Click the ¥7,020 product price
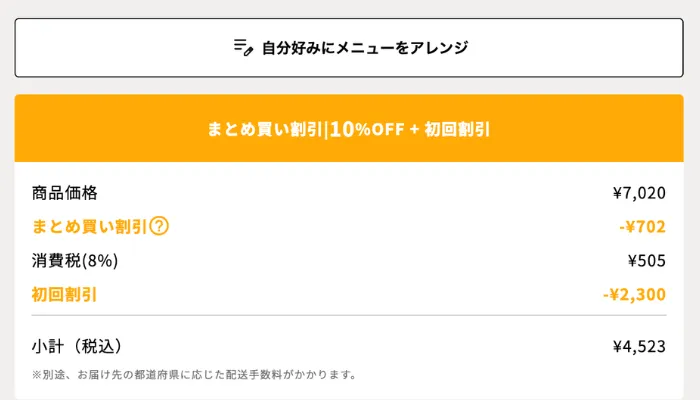The image size is (700, 400). [638, 193]
